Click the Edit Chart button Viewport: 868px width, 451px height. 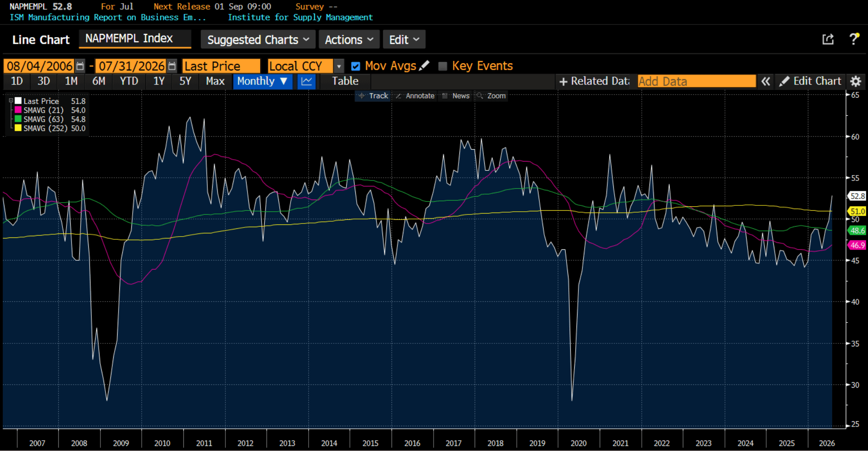coord(811,81)
